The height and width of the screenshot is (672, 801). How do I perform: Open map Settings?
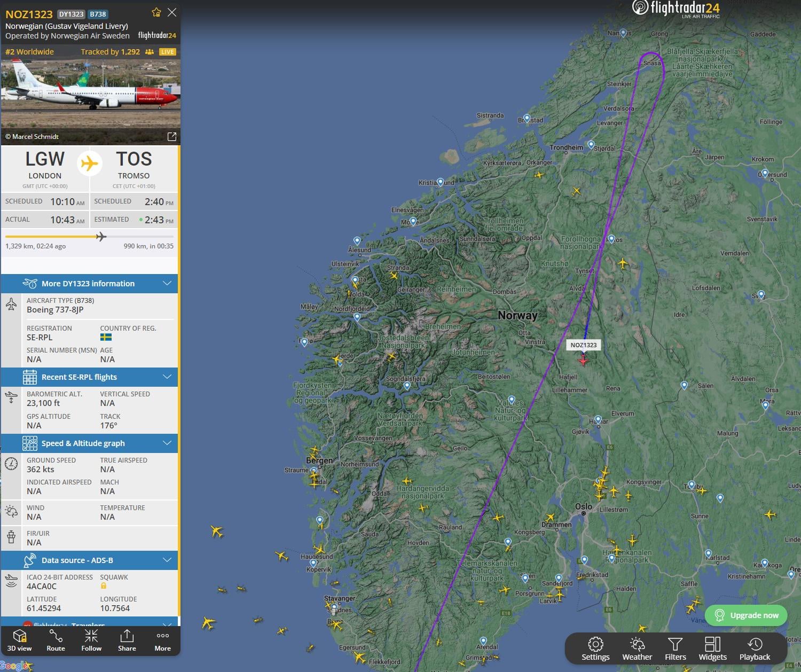pyautogui.click(x=595, y=649)
